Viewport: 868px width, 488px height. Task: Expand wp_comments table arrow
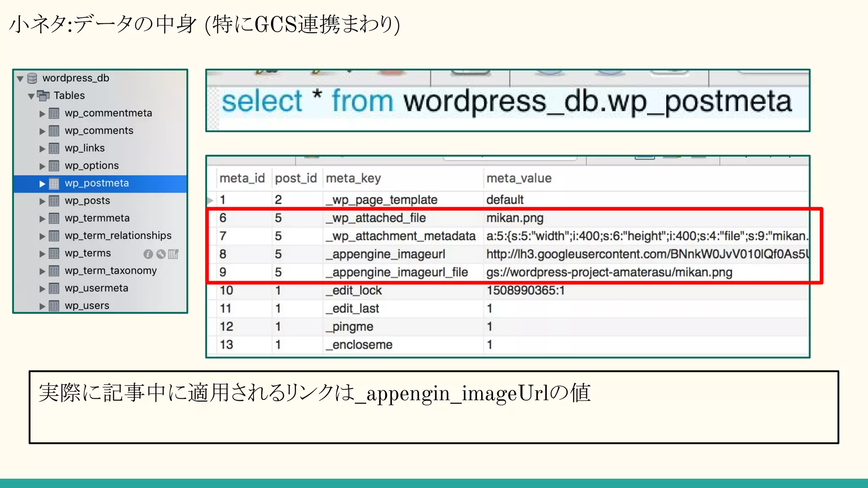point(42,131)
